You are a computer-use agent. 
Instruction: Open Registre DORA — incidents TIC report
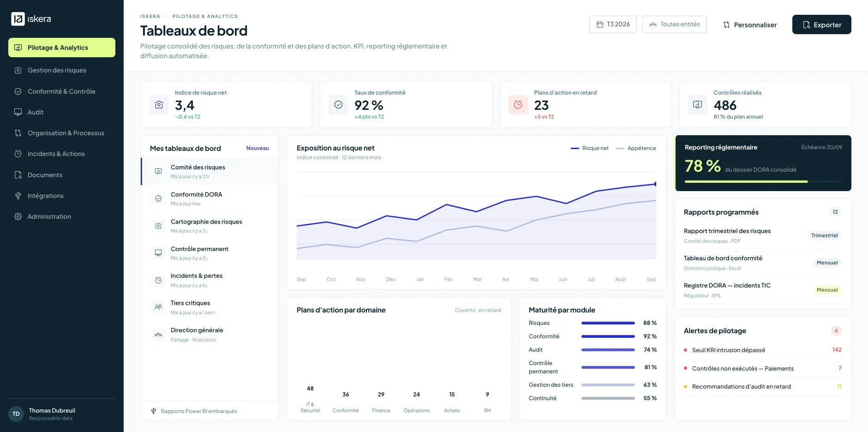tap(763, 290)
